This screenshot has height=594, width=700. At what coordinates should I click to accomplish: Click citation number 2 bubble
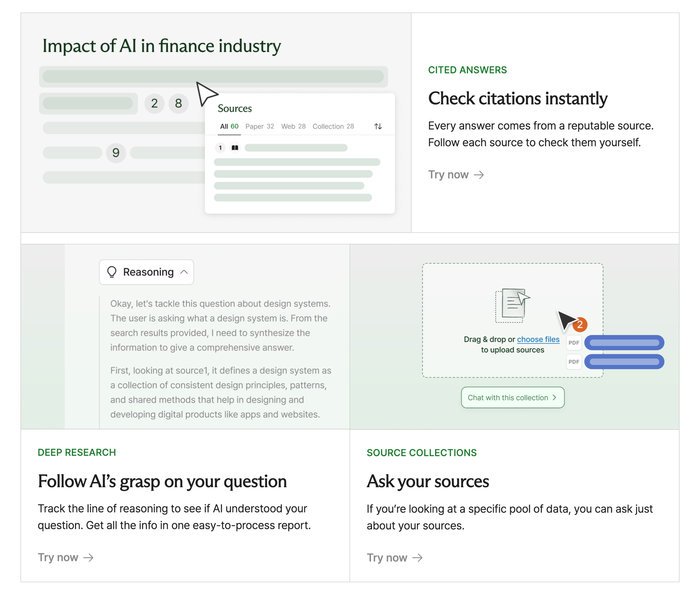coord(154,103)
